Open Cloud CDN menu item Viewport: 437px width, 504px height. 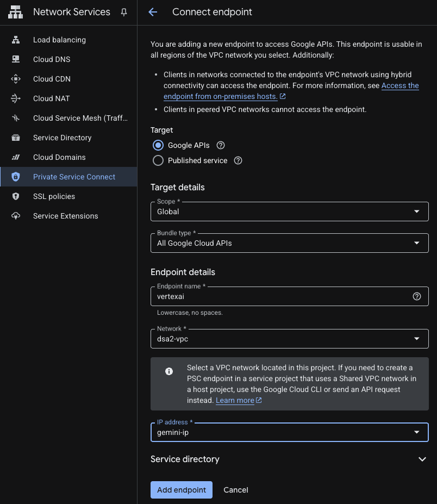pos(69,79)
